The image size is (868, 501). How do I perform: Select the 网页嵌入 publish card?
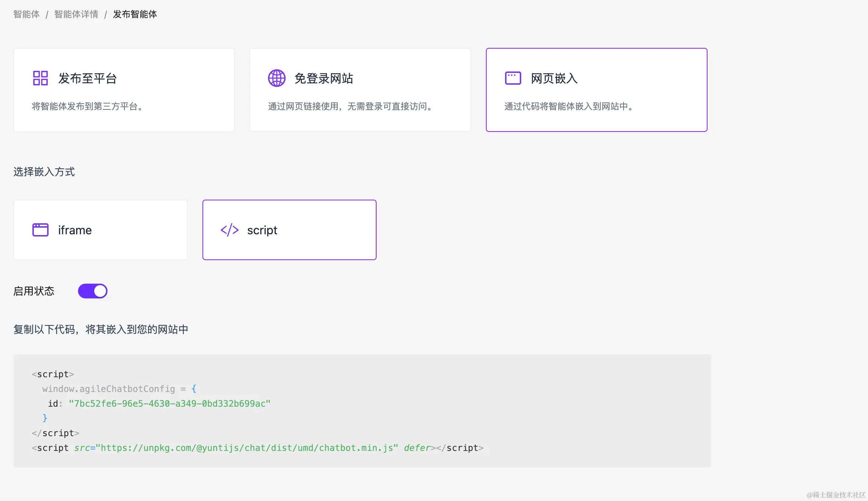click(x=596, y=90)
